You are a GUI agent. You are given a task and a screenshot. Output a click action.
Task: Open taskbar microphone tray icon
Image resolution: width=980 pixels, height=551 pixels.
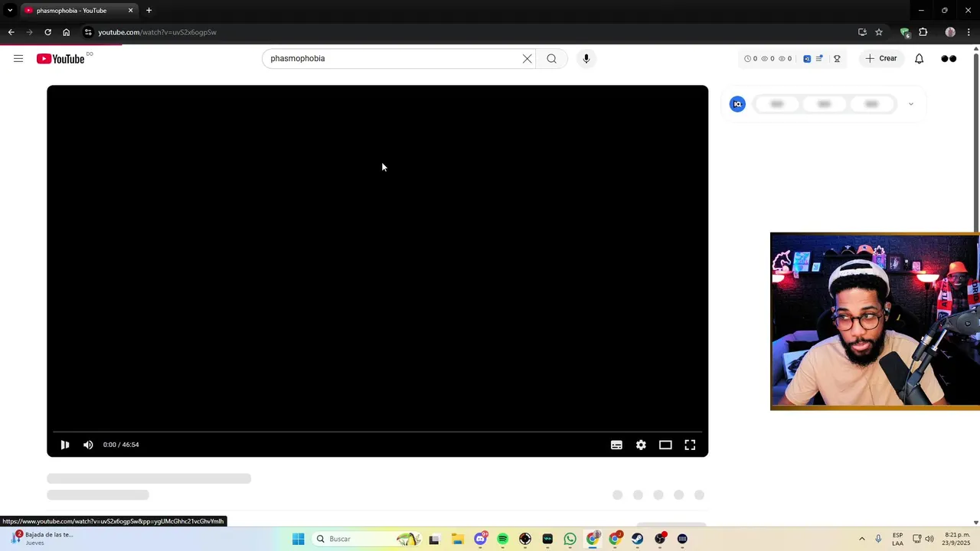click(x=878, y=539)
